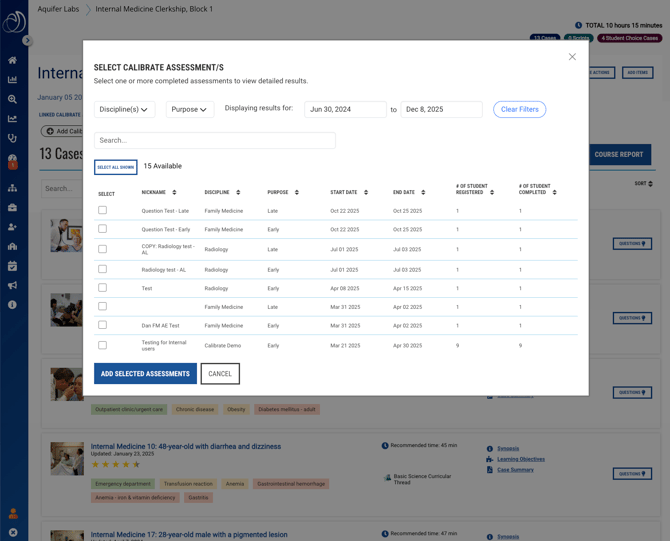The width and height of the screenshot is (670, 541).
Task: Open the Purpose filter dropdown
Action: (x=190, y=109)
